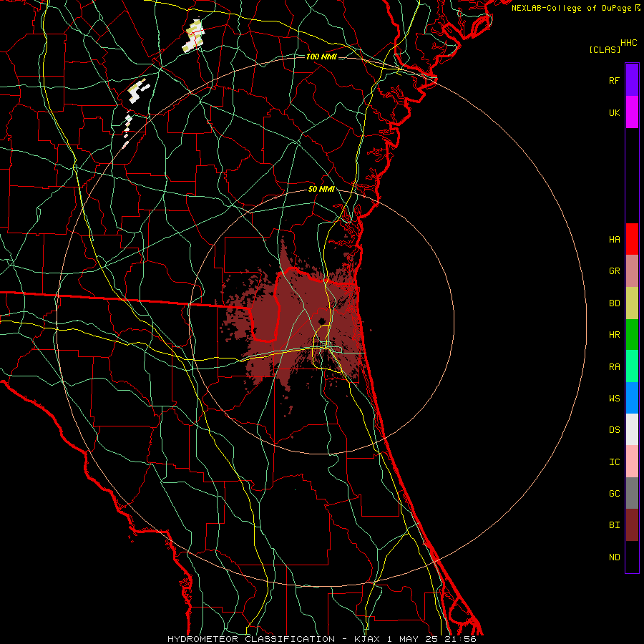Click the GR legend label

pyautogui.click(x=614, y=271)
